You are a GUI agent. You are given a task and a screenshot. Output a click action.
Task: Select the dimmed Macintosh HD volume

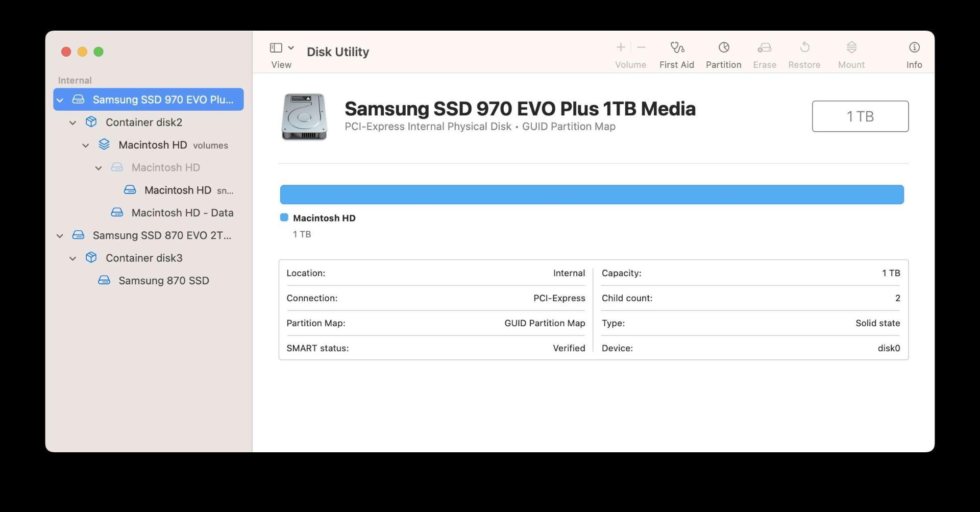tap(149, 167)
